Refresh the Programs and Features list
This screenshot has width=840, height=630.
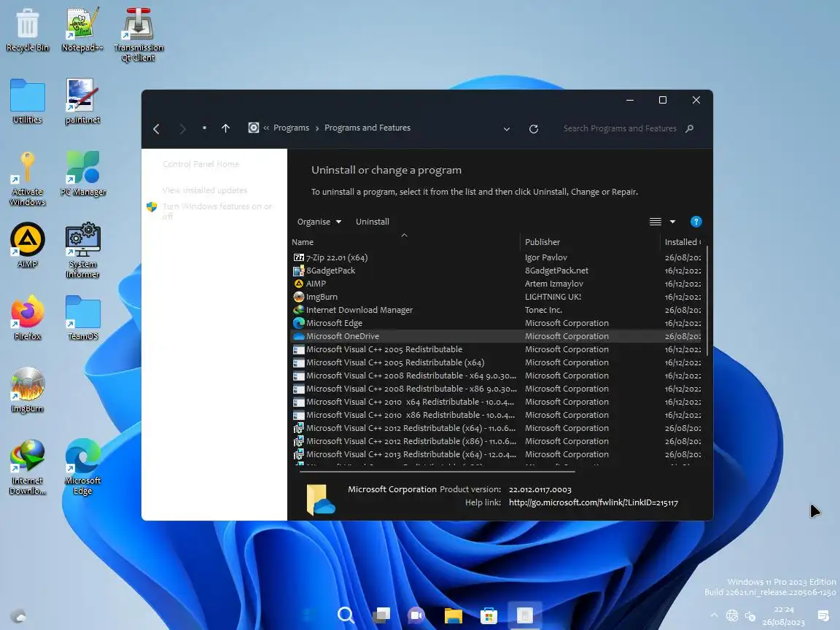pyautogui.click(x=534, y=128)
